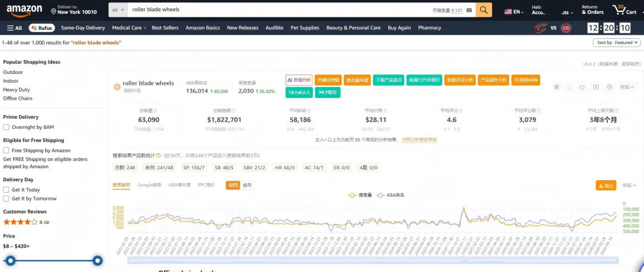The width and height of the screenshot is (644, 272).
Task: Click the TikTok达人 button
Action: 299,92
